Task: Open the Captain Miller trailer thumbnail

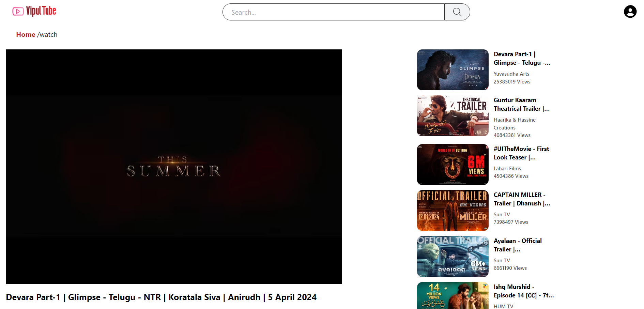Action: tap(453, 211)
